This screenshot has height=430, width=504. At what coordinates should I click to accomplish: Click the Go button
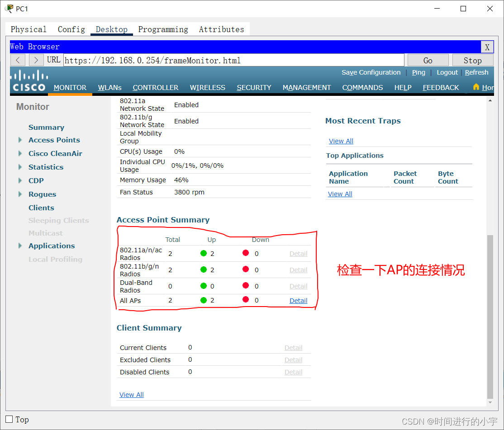pyautogui.click(x=427, y=60)
